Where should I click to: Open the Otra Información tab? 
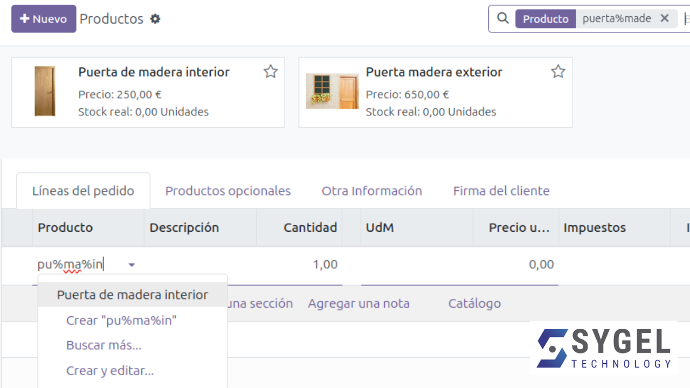click(x=372, y=191)
